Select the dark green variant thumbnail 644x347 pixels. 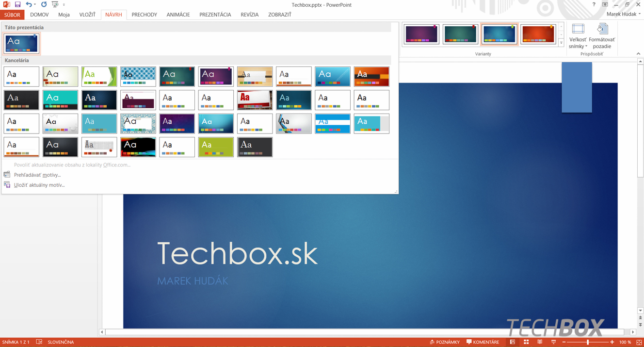coord(460,34)
